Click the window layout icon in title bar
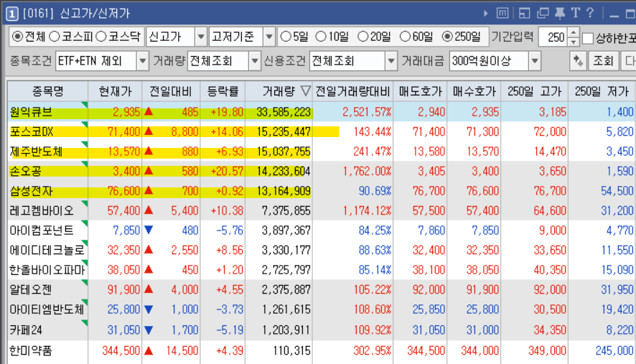The image size is (636, 364). [524, 14]
